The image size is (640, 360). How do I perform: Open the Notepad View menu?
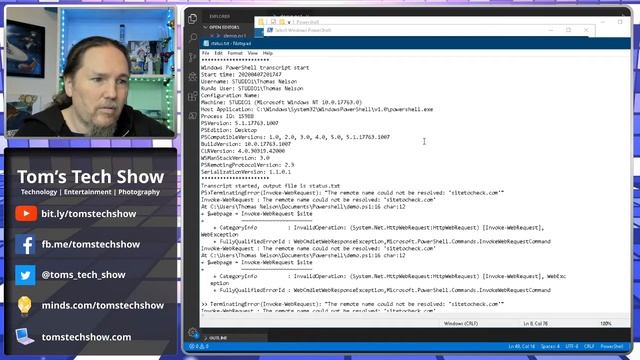252,53
